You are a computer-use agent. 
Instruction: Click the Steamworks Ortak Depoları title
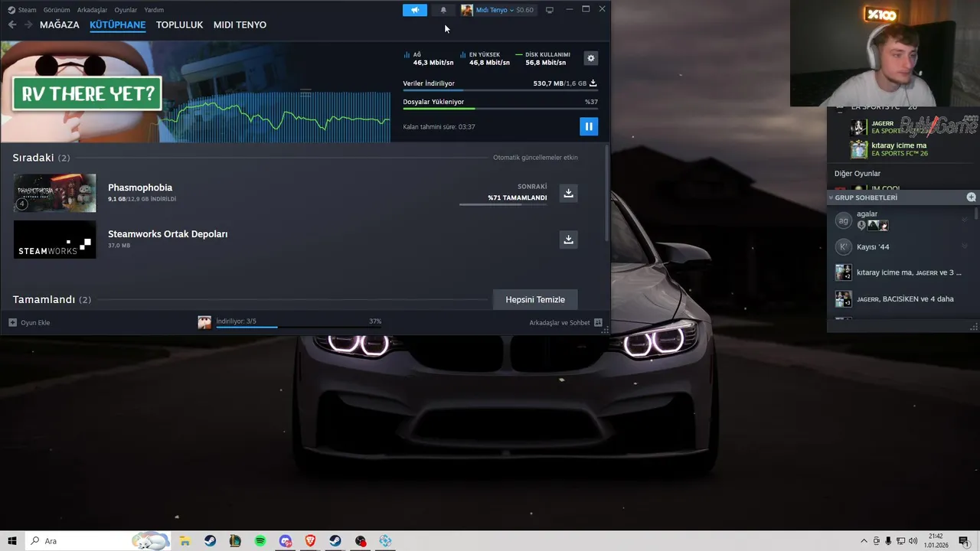168,234
